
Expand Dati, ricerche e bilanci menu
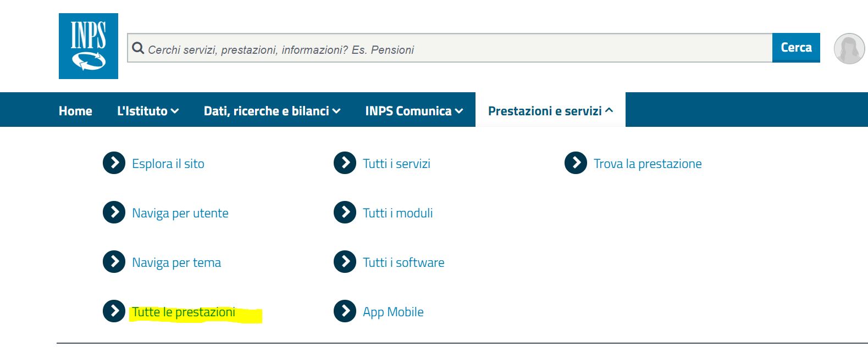272,111
